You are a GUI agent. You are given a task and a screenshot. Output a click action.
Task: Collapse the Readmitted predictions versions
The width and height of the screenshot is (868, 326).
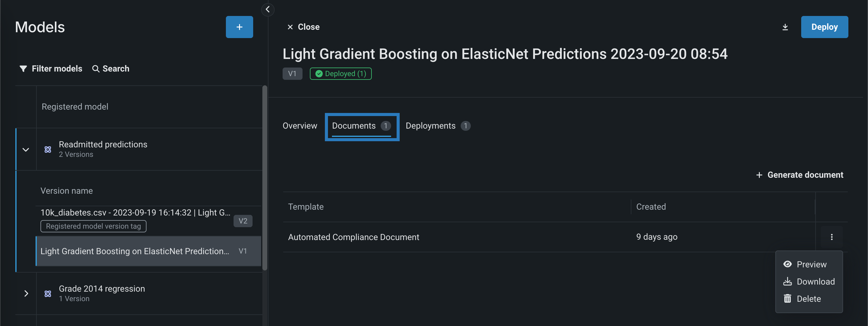pyautogui.click(x=26, y=149)
